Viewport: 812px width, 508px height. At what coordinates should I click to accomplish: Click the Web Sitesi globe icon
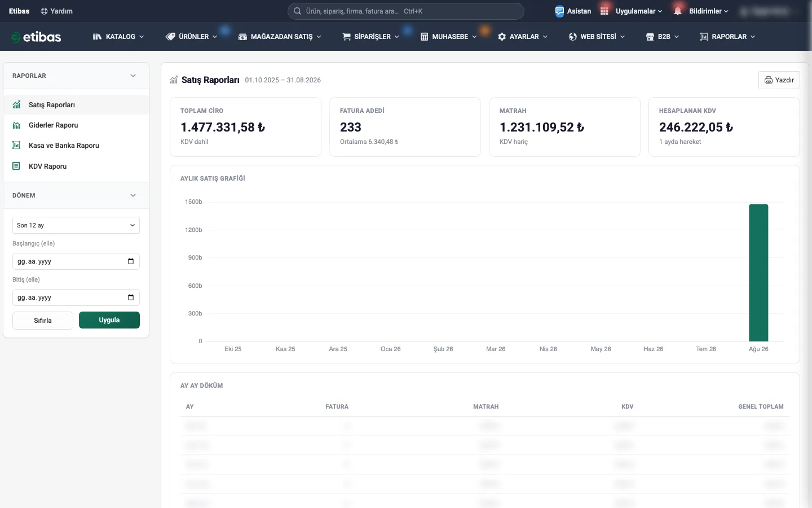tap(573, 37)
